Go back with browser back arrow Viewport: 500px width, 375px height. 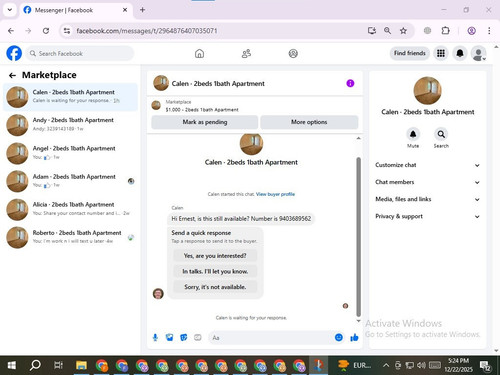pos(11,31)
